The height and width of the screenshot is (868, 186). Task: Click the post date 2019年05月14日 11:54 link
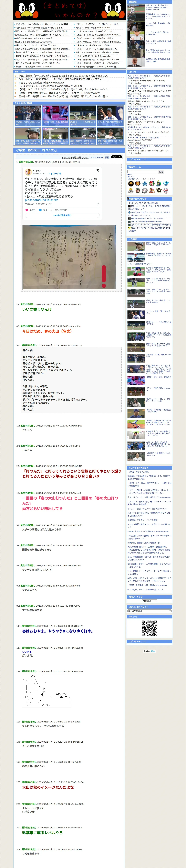[75, 157]
